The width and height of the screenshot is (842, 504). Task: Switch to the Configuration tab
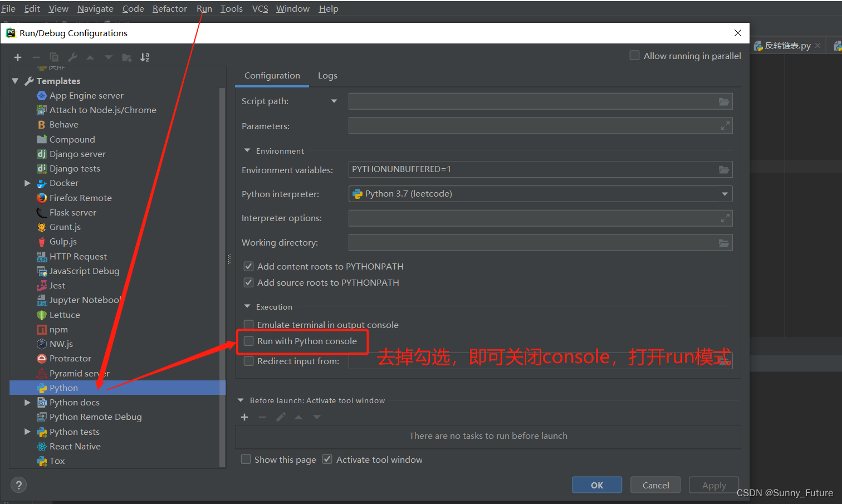tap(272, 76)
